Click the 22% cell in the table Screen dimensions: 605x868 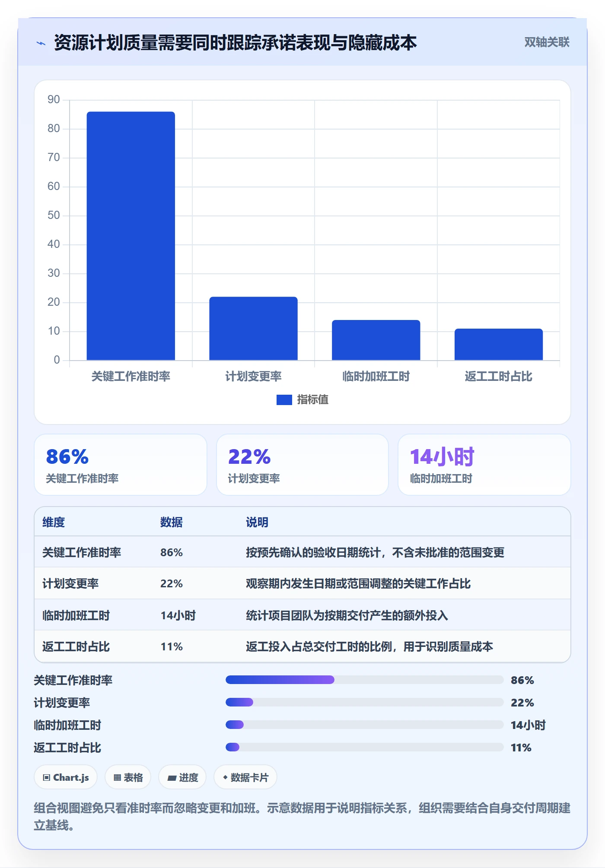point(172,584)
